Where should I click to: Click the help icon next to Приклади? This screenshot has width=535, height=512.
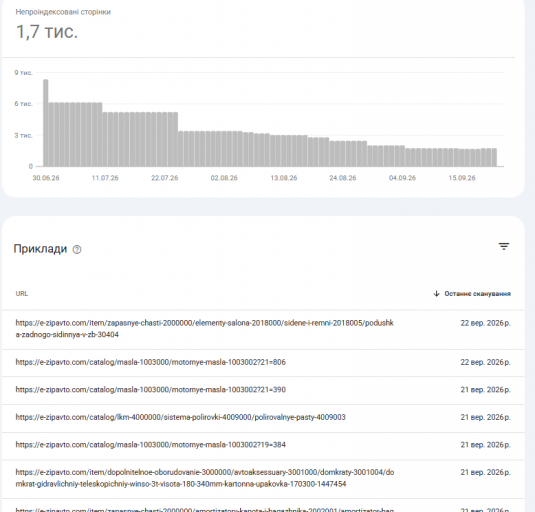tap(77, 249)
